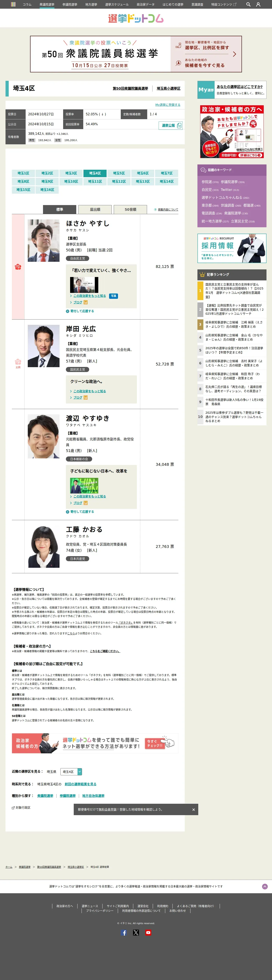Click the 前回の選挙結果を見る link
This screenshot has width=272, height=980.
pos(80,784)
